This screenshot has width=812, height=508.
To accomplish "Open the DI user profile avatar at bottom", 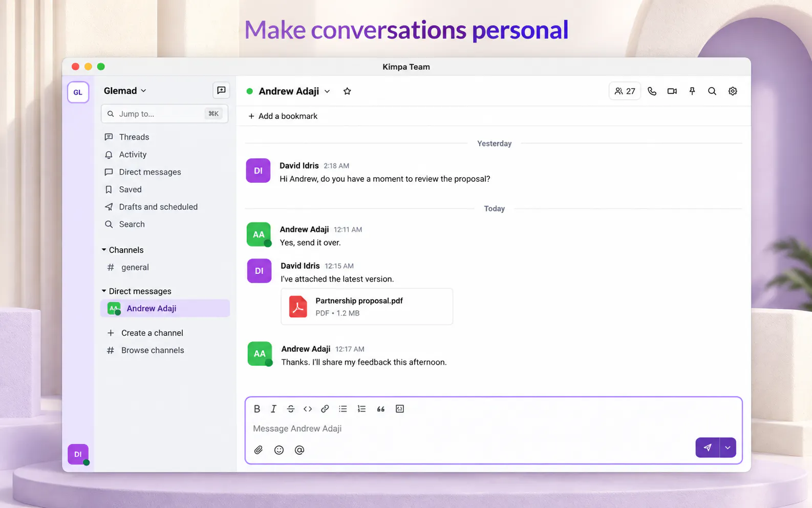I will click(x=78, y=454).
